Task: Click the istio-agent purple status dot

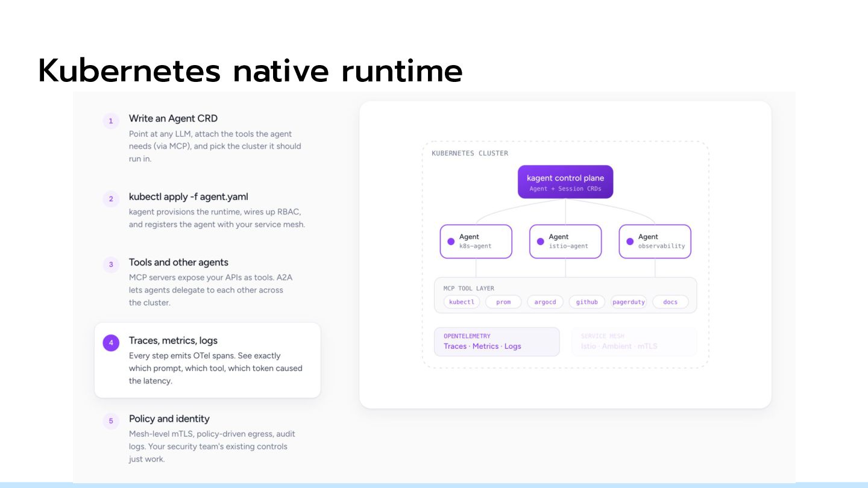Action: point(540,241)
